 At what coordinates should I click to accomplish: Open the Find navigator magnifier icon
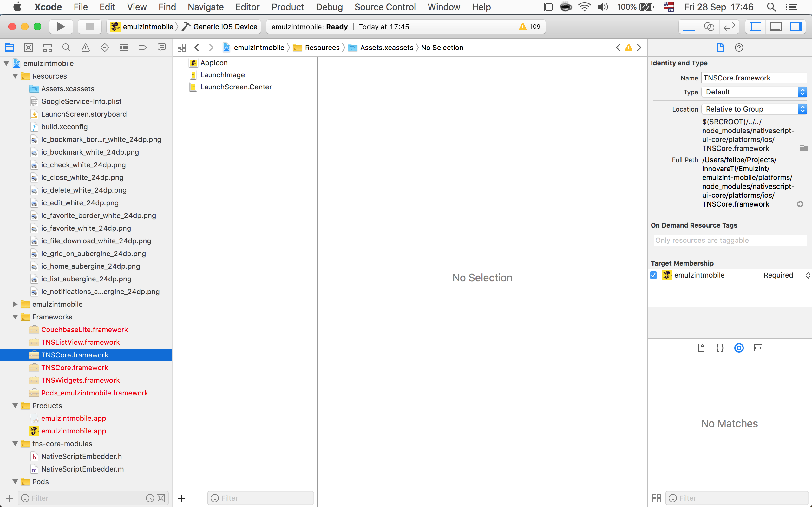pyautogui.click(x=66, y=48)
